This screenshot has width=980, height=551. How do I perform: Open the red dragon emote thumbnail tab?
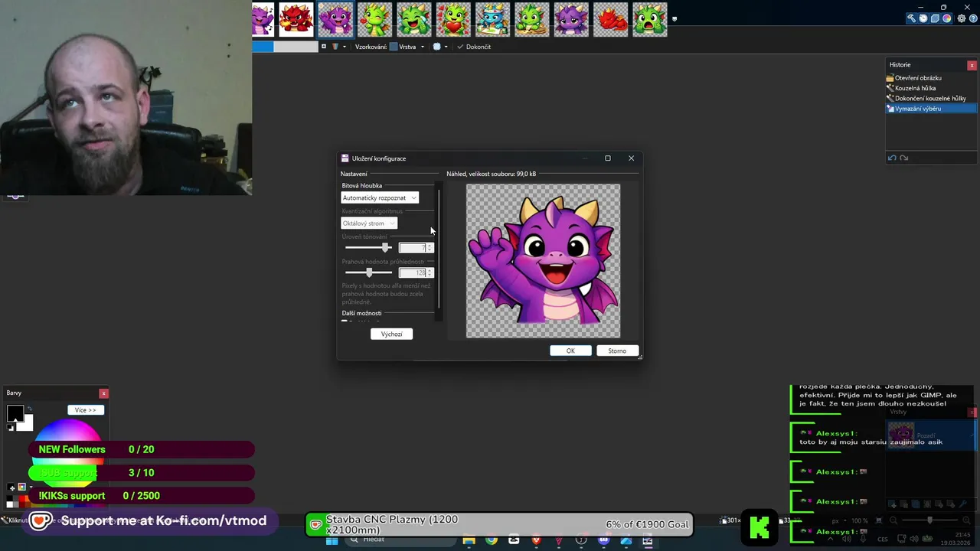point(296,19)
